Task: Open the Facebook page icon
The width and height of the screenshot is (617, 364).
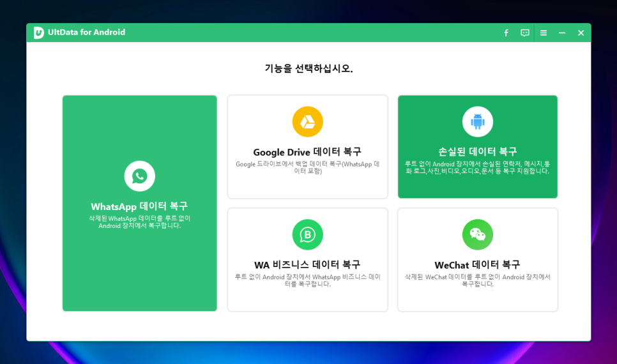Action: 506,33
